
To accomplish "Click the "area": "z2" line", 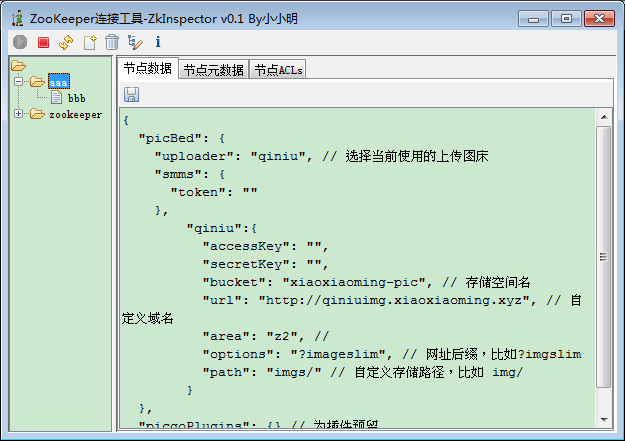I will coord(266,337).
